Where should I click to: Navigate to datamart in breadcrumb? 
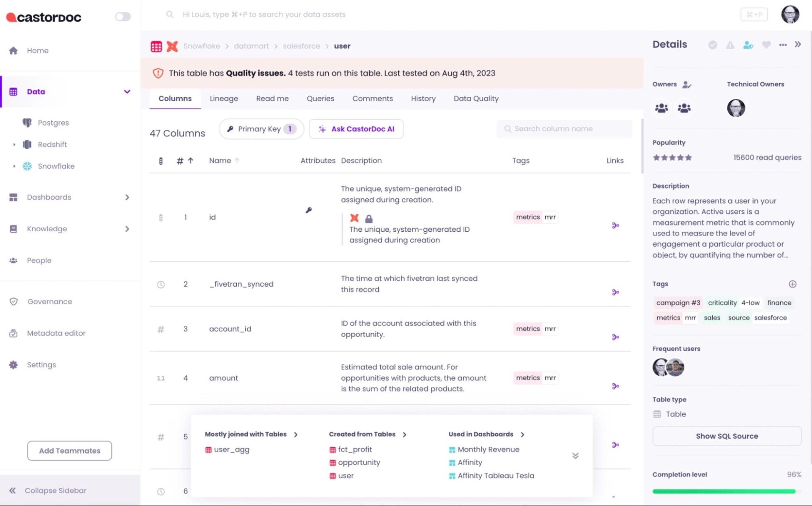point(251,46)
